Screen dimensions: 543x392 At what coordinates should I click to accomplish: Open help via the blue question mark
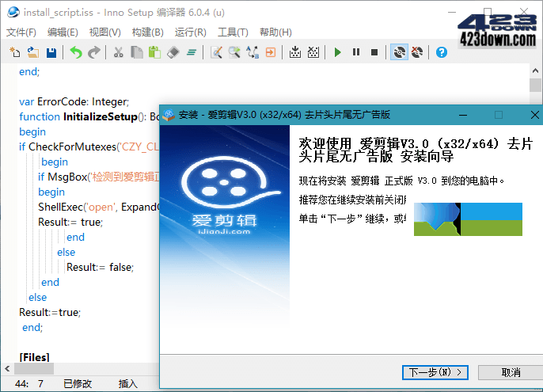point(442,52)
